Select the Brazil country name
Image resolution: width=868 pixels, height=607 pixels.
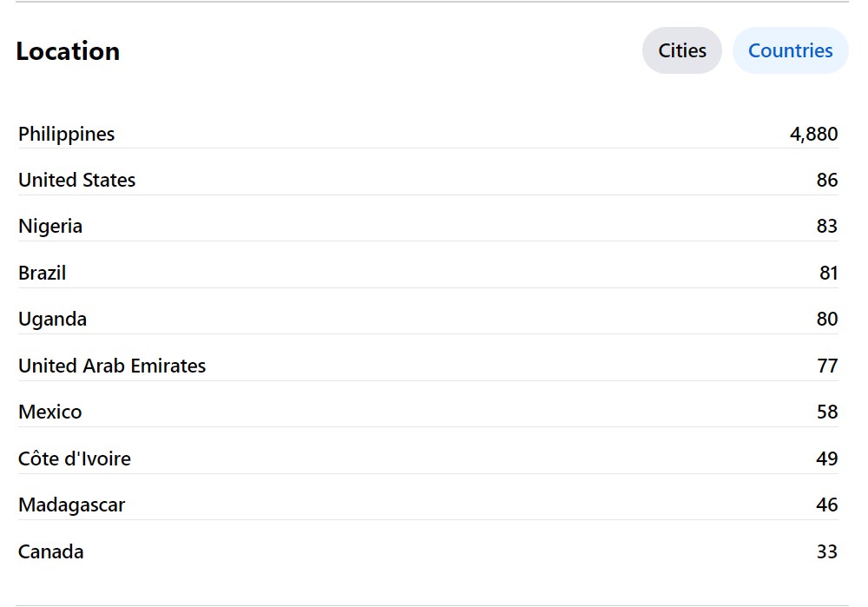[x=43, y=273]
